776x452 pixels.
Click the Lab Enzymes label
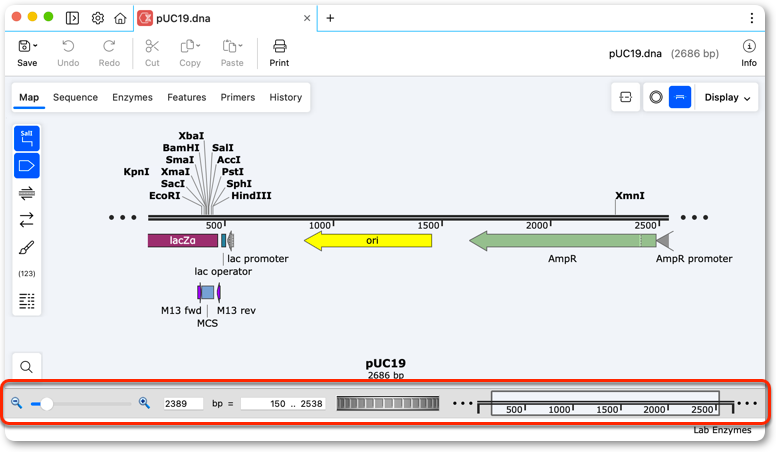point(722,430)
